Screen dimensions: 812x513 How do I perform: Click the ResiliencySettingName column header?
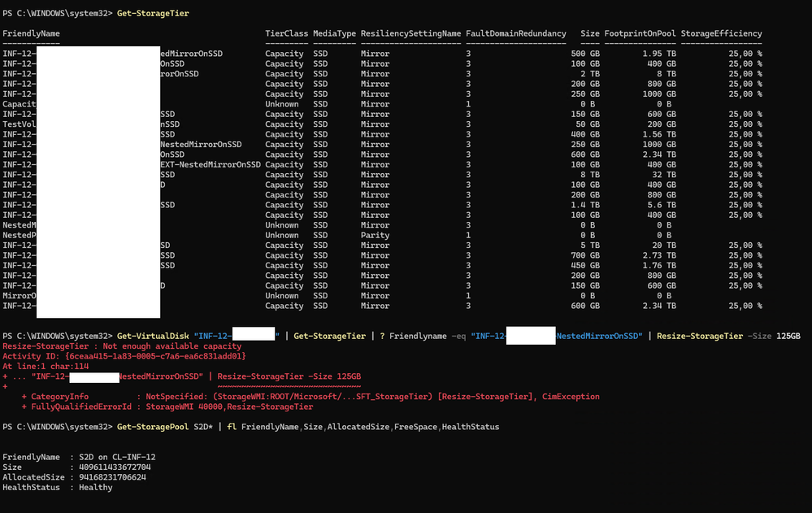coord(410,33)
